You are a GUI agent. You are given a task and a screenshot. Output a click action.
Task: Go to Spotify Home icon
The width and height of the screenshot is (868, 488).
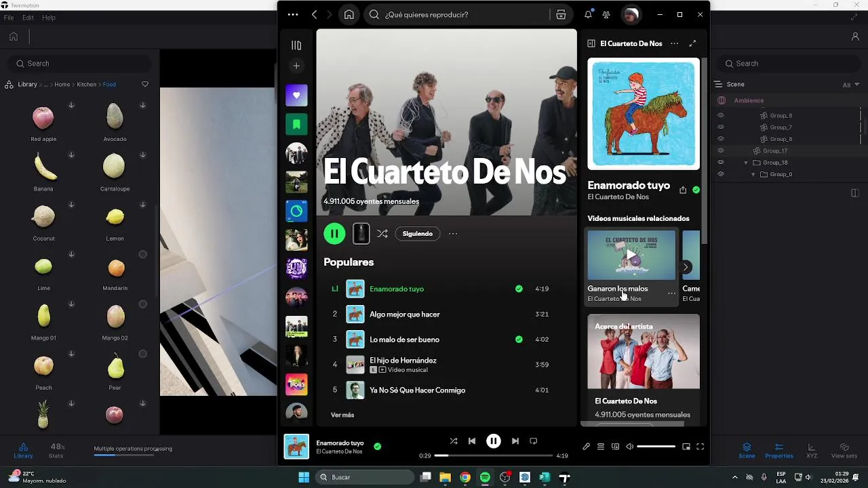(x=349, y=14)
